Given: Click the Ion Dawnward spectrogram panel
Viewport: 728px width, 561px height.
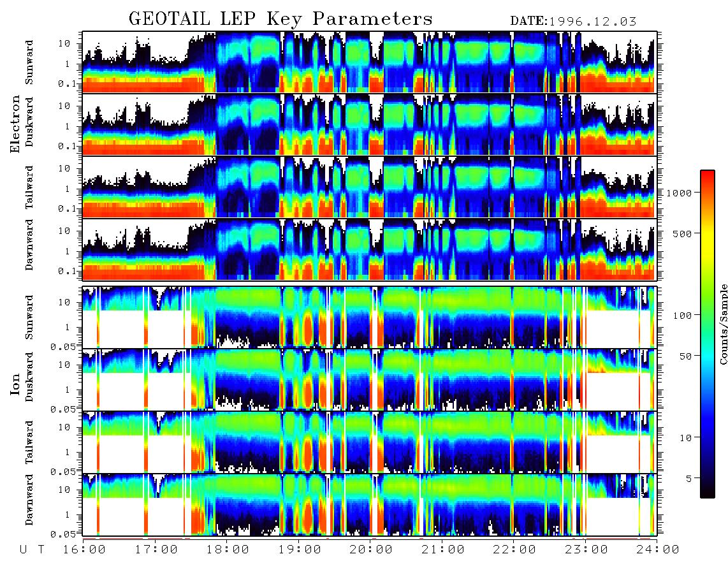Looking at the screenshot, I should tap(369, 505).
